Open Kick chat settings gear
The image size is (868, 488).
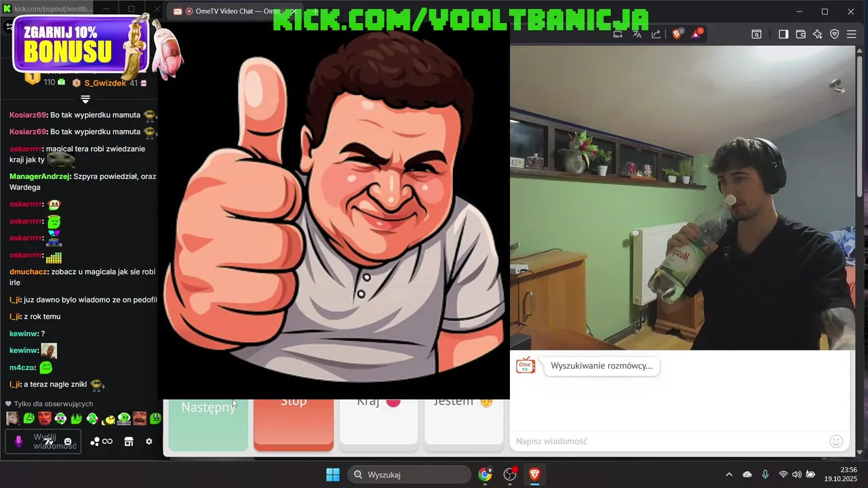(149, 441)
